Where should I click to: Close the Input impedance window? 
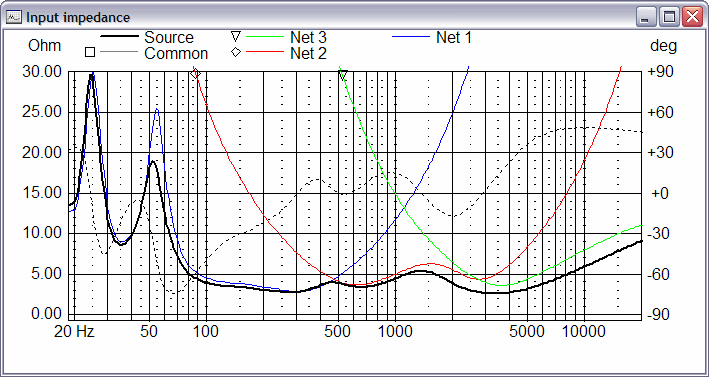point(692,18)
